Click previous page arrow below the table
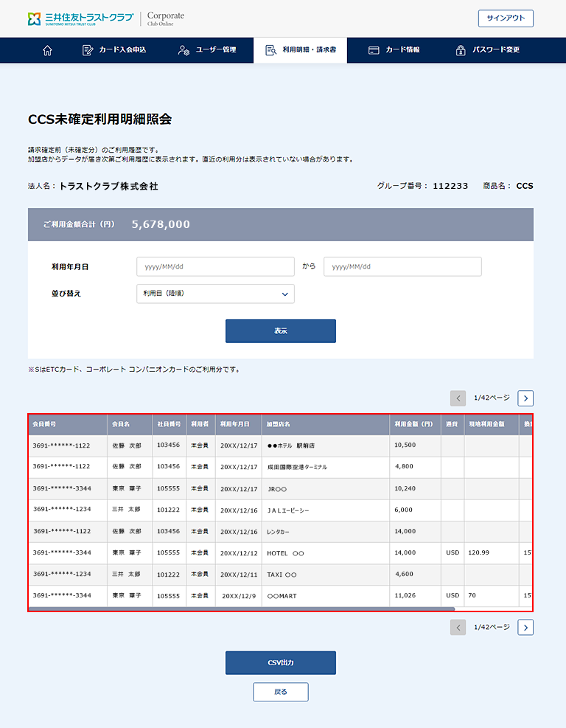566x728 pixels. click(458, 627)
